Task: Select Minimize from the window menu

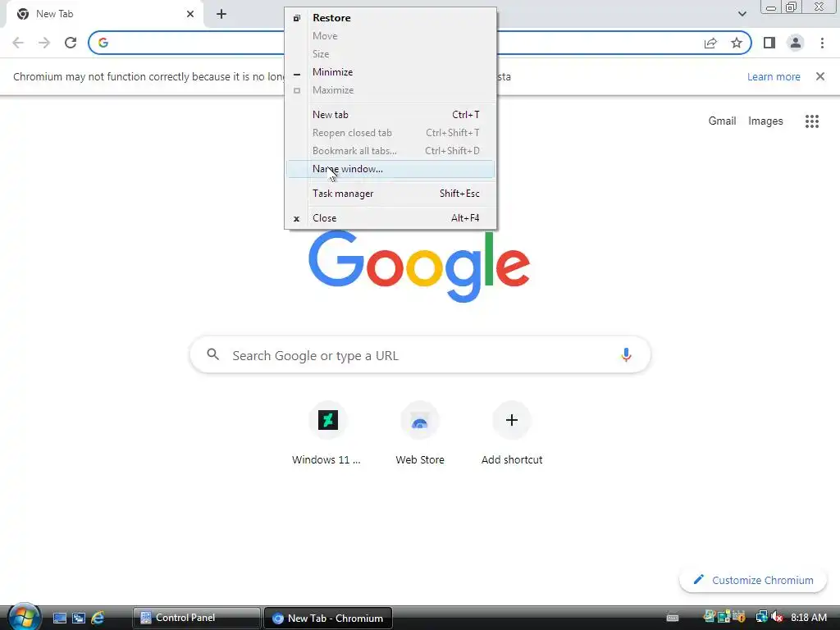Action: [x=390, y=72]
